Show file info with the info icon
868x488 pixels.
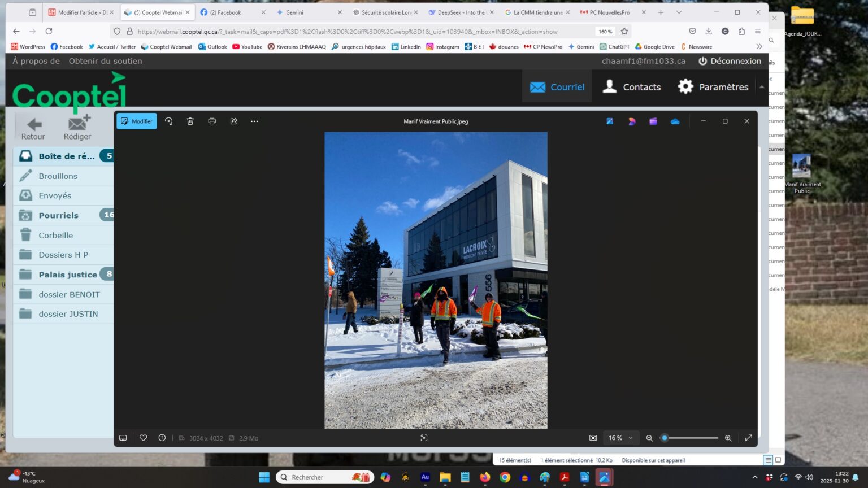[x=162, y=438]
